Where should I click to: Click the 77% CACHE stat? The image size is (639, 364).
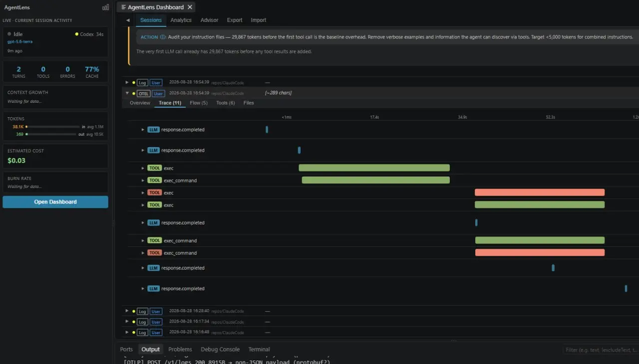[x=92, y=72]
